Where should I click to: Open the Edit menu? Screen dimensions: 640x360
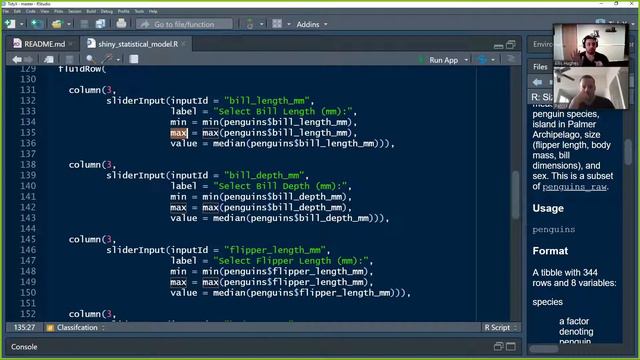(17, 11)
